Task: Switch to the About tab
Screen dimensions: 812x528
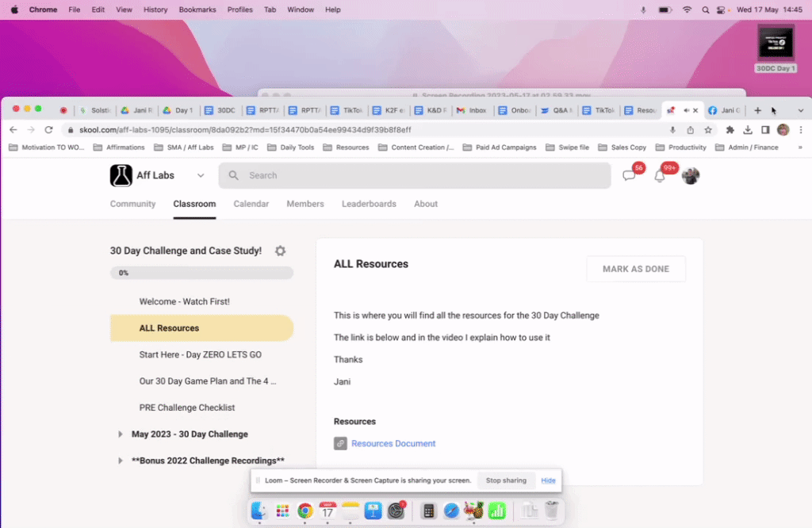Action: tap(426, 204)
